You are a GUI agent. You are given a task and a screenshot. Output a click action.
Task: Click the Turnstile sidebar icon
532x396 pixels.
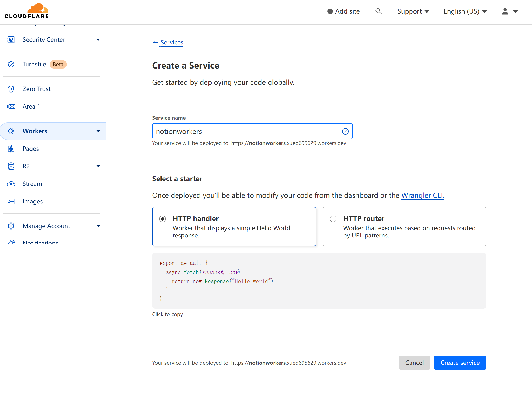pos(11,64)
